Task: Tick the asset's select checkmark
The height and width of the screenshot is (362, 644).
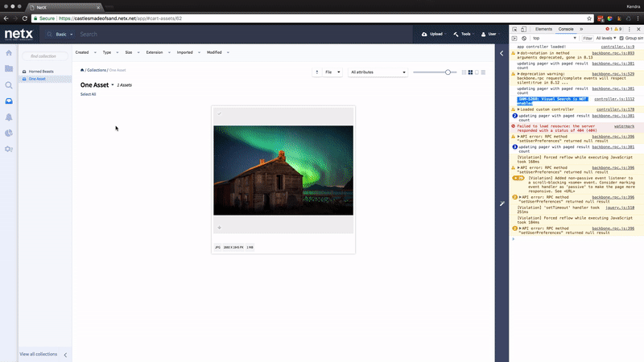Action: (x=219, y=114)
